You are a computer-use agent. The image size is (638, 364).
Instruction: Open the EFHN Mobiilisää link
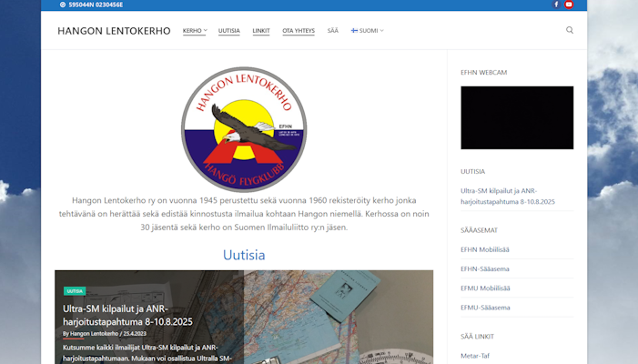click(x=485, y=248)
